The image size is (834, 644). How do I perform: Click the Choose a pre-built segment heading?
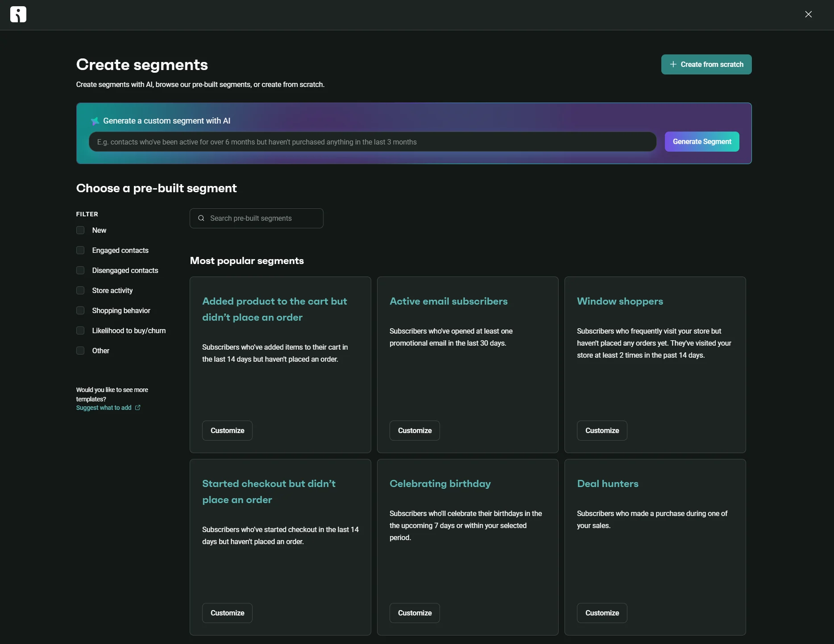coord(156,188)
